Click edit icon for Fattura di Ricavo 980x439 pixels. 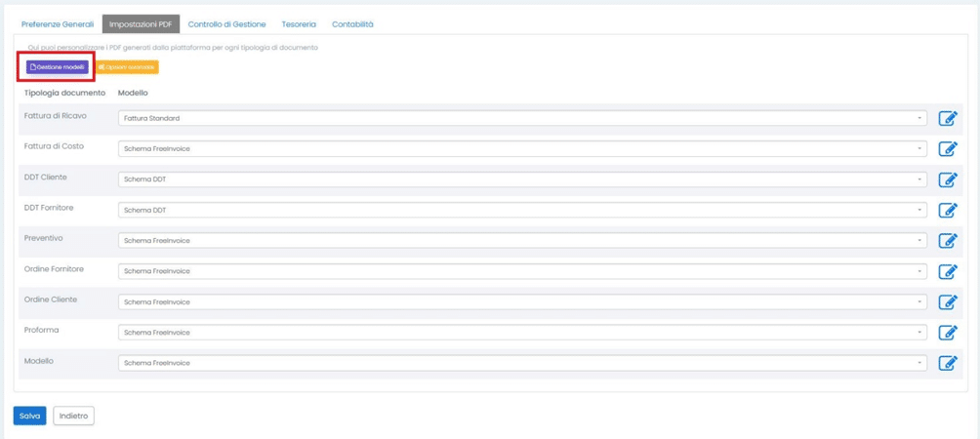(x=947, y=118)
